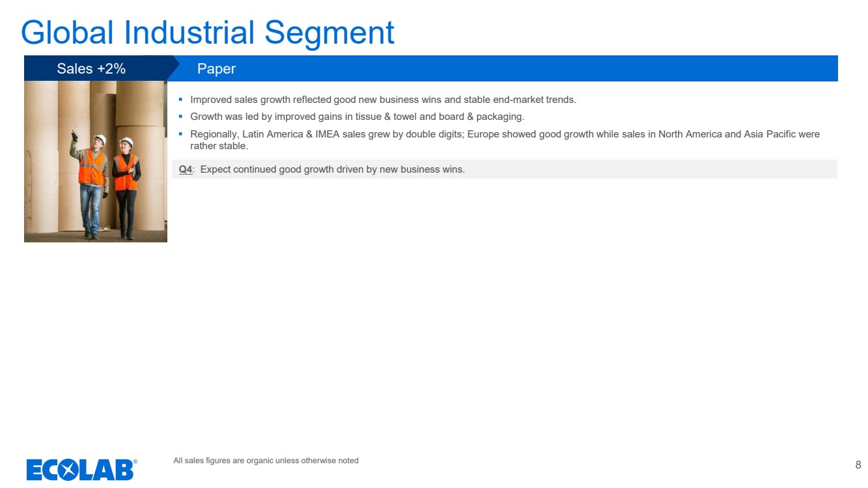Viewport: 868px width, 488px height.
Task: Click the 'tissue & towel and board & packaging' line
Action: (357, 117)
